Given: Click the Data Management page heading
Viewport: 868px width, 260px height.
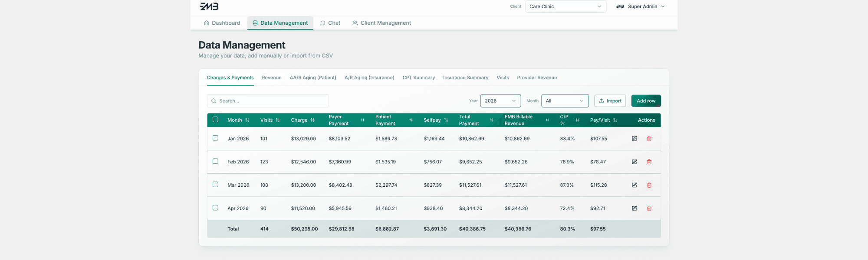Looking at the screenshot, I should (242, 45).
